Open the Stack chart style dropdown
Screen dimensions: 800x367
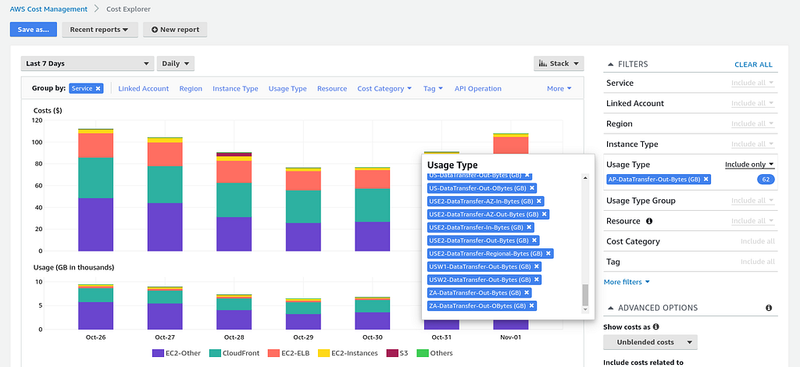click(x=559, y=64)
